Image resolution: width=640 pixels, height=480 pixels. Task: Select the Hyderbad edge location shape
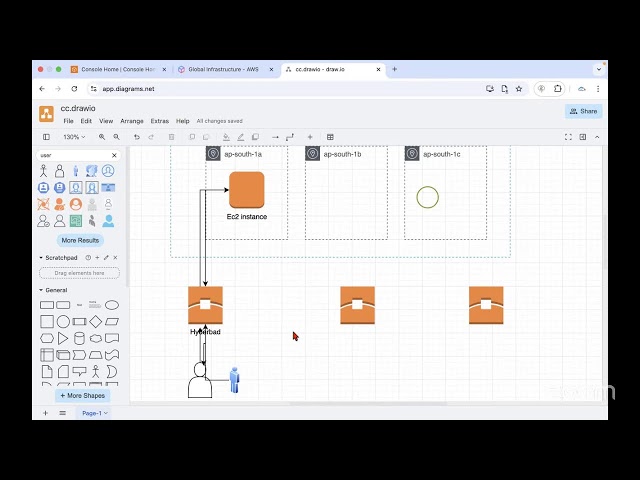tap(205, 305)
